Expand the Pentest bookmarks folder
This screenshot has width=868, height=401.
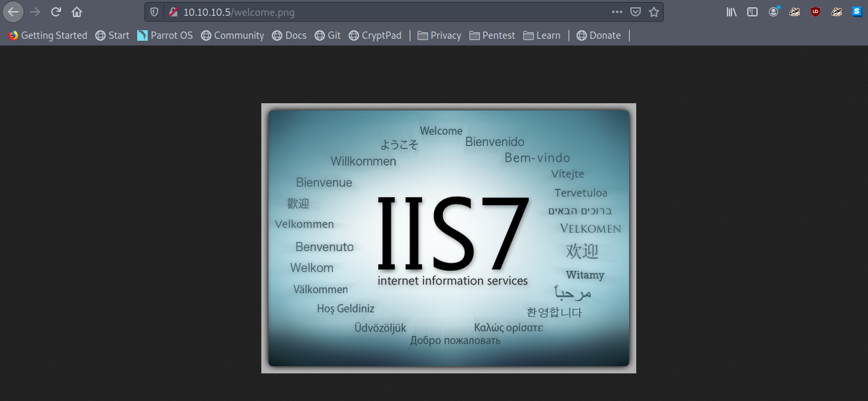click(492, 35)
